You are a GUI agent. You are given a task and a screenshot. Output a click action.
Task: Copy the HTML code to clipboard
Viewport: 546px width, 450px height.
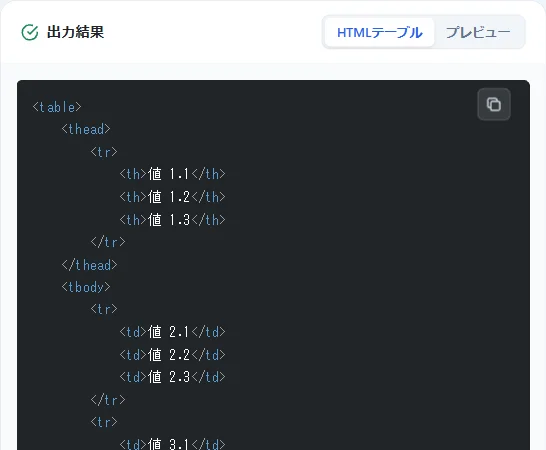click(x=494, y=104)
